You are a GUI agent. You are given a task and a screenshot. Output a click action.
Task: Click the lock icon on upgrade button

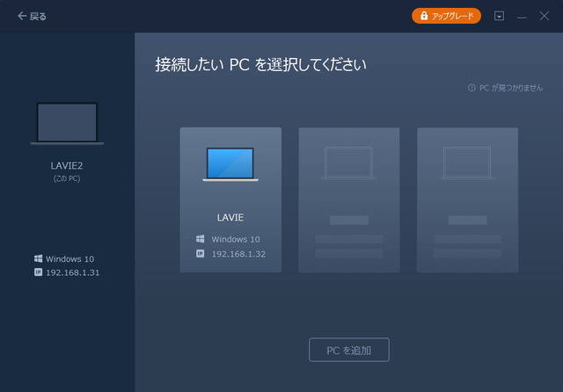click(424, 16)
